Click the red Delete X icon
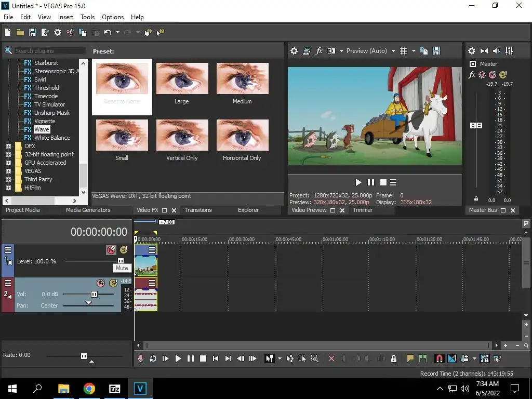The height and width of the screenshot is (399, 532). (x=331, y=358)
